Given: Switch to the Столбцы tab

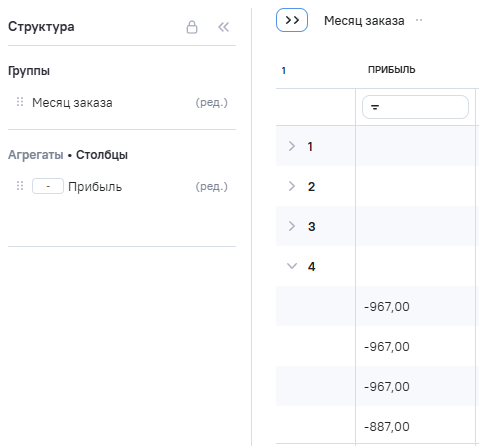Looking at the screenshot, I should tap(102, 155).
